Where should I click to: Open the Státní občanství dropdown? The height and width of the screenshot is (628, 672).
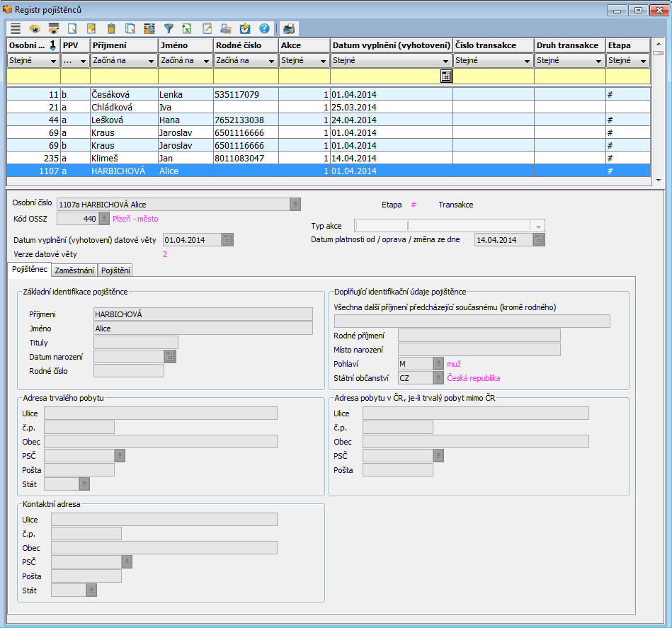pos(438,378)
